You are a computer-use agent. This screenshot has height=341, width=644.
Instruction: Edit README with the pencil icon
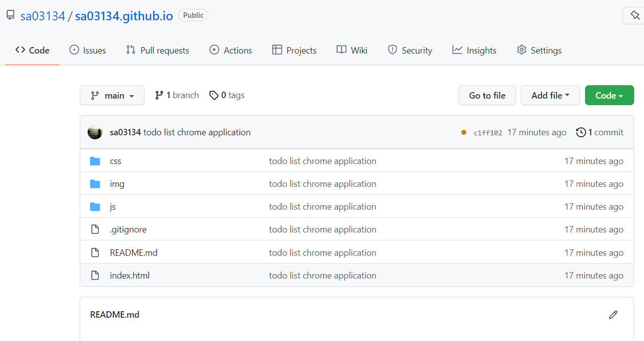[x=613, y=315]
